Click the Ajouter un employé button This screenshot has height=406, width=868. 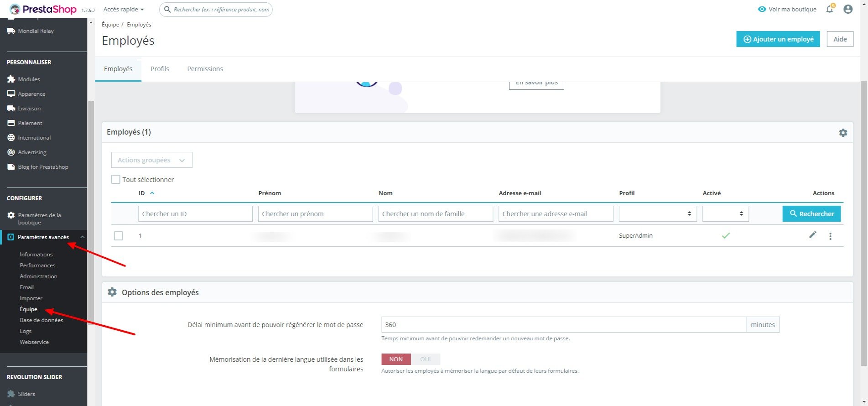pyautogui.click(x=778, y=39)
